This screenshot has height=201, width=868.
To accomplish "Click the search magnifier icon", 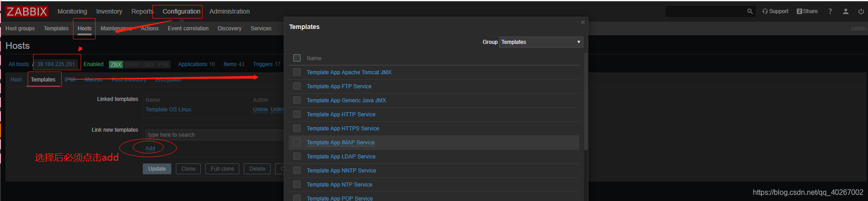I will click(x=750, y=11).
